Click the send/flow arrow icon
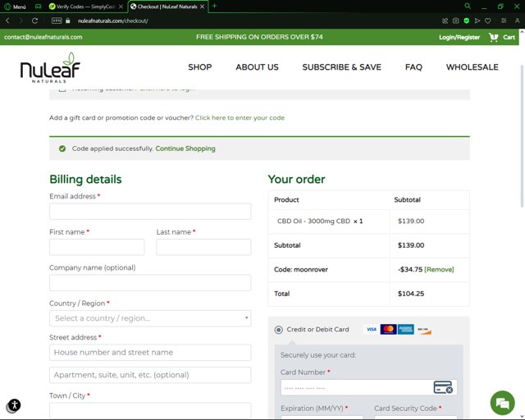The width and height of the screenshot is (525, 420). click(477, 21)
